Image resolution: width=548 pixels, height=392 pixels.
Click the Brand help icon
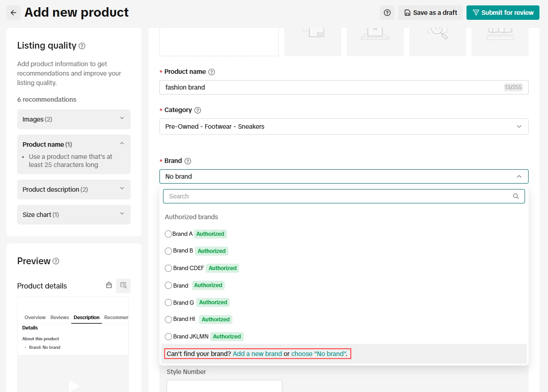188,161
